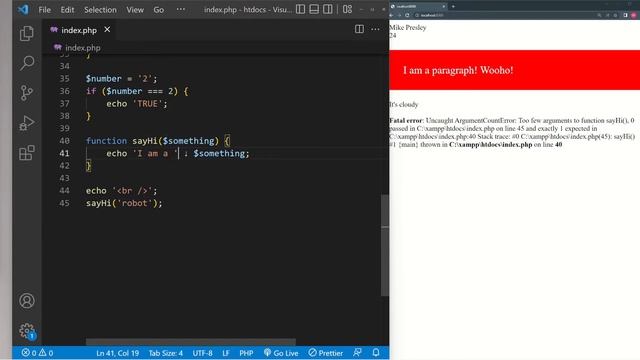Expand the hidden menus ellipsis in menu bar
This screenshot has width=640, height=360.
coord(180,9)
